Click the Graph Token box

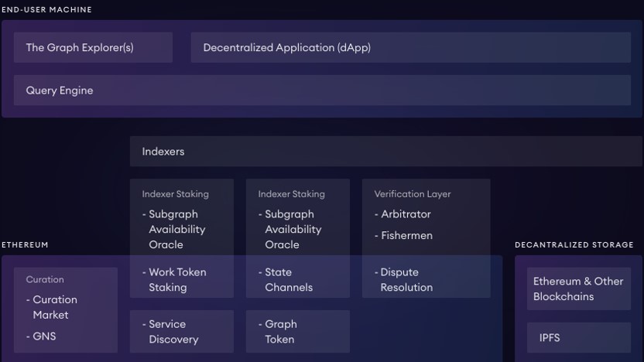(298, 332)
